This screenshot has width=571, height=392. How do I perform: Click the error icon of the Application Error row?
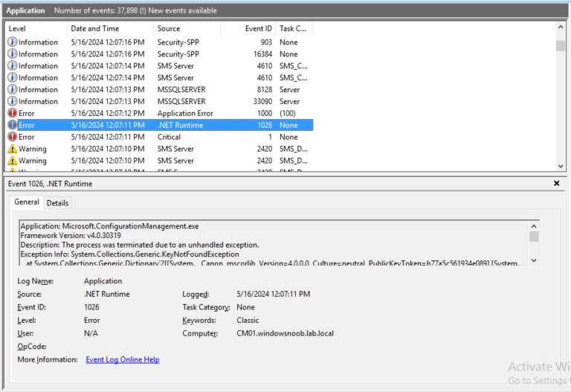[12, 113]
